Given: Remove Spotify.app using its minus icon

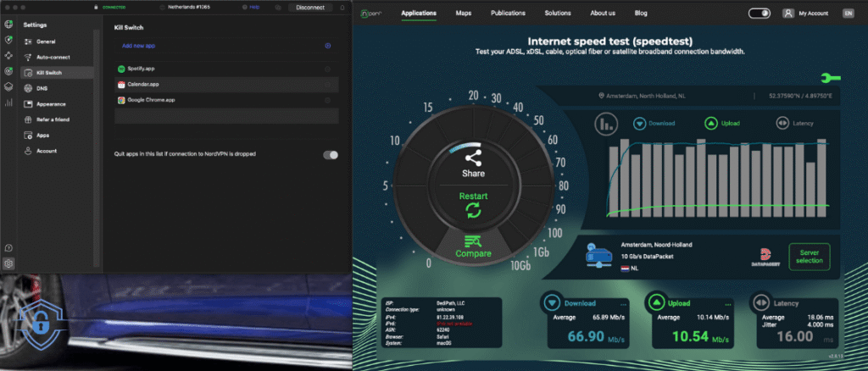Looking at the screenshot, I should [328, 69].
